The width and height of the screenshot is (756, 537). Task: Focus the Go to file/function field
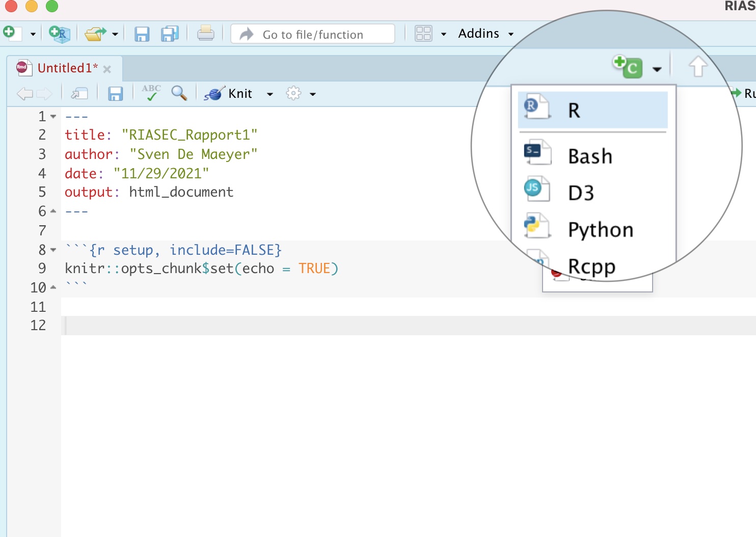(313, 34)
